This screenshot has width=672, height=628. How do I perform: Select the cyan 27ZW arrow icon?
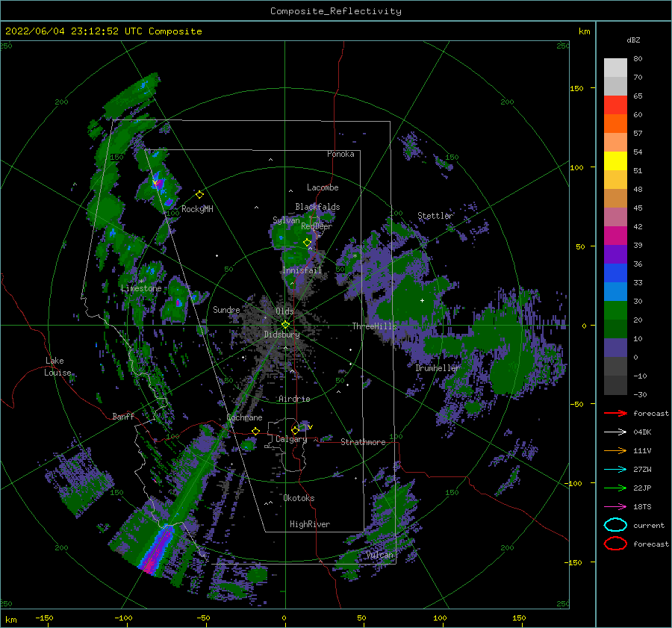pyautogui.click(x=615, y=470)
